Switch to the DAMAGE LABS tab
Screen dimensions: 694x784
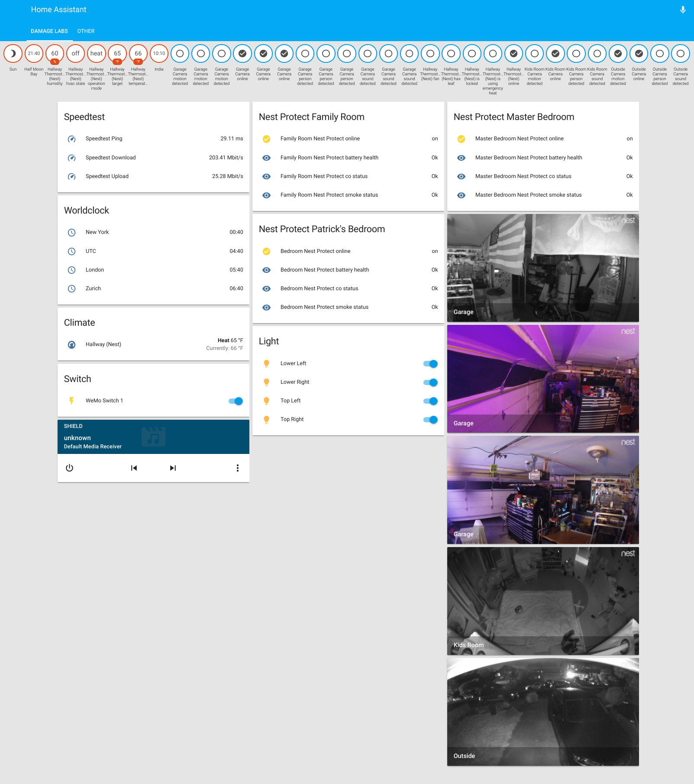point(49,31)
